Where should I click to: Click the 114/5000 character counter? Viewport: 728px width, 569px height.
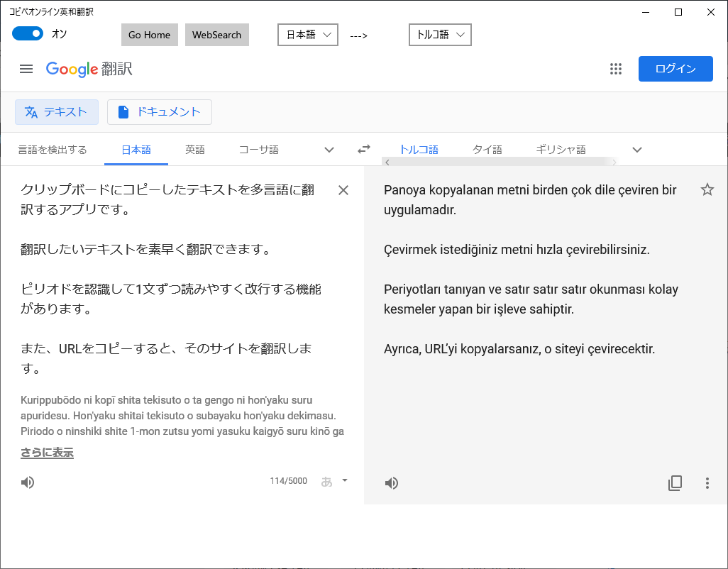(288, 481)
